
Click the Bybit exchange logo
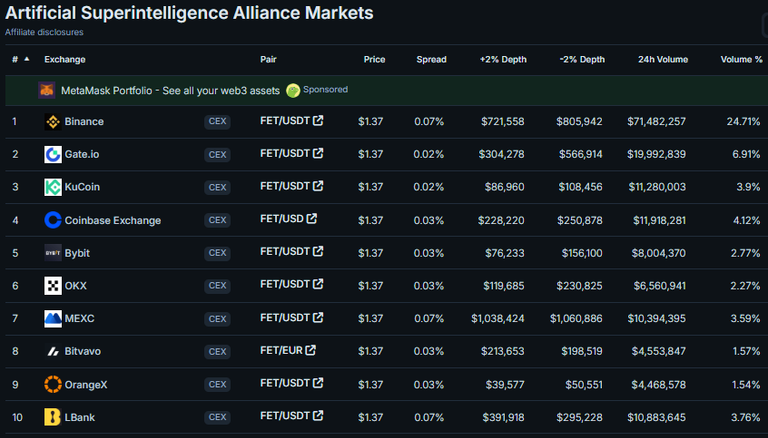click(53, 253)
